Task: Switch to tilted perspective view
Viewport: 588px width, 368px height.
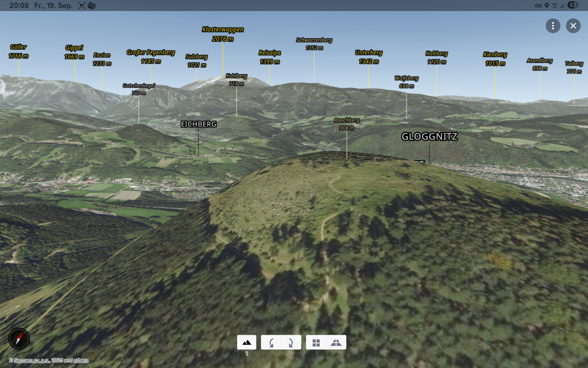Action: point(336,342)
